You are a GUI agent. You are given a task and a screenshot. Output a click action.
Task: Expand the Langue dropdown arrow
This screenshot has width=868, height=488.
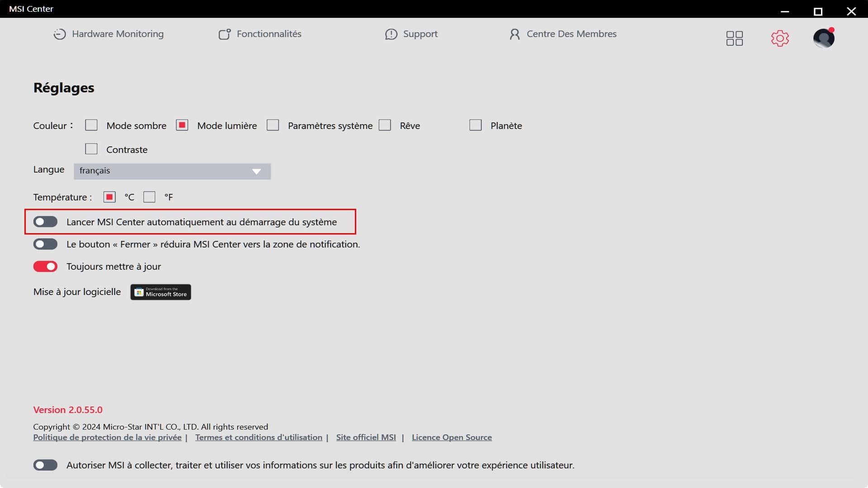pos(256,172)
